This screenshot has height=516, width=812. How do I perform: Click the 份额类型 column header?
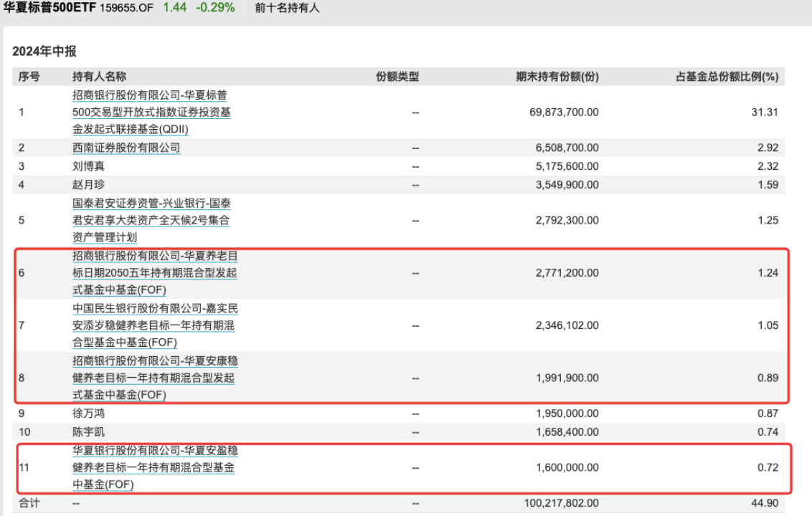tap(397, 77)
